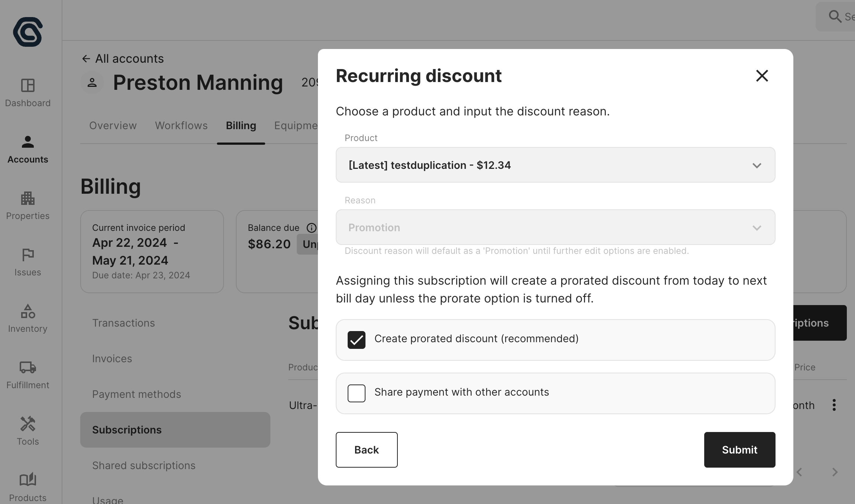Go to Properties in the sidebar

click(28, 199)
